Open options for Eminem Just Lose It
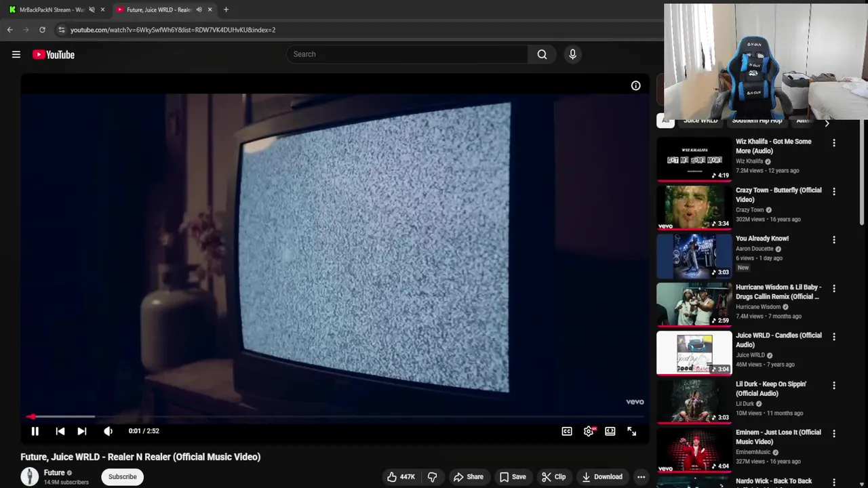Viewport: 868px width, 488px height. [x=834, y=434]
